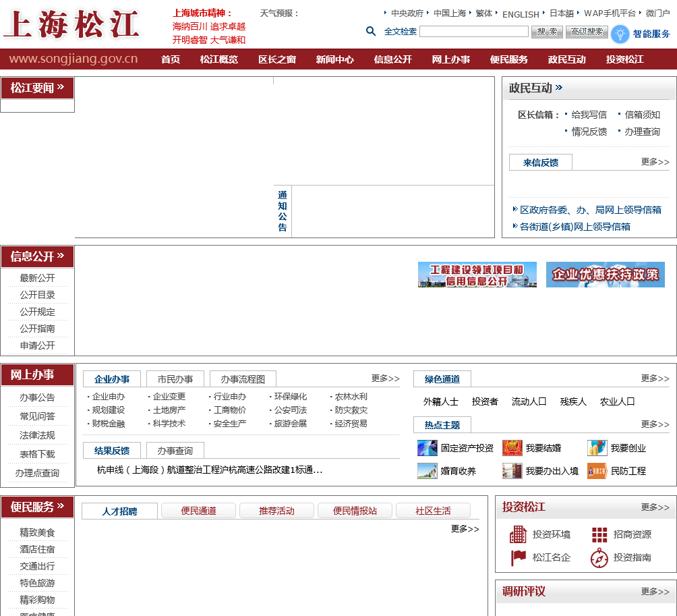Click the 投资指南 compass icon

click(599, 558)
